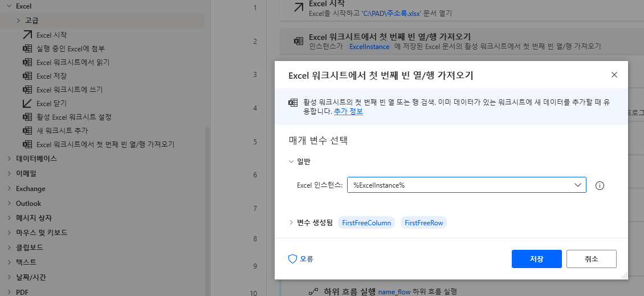Screen dimensions: 644x296
Task: Click the 매개 변수 선택 heading
Action: click(319, 140)
